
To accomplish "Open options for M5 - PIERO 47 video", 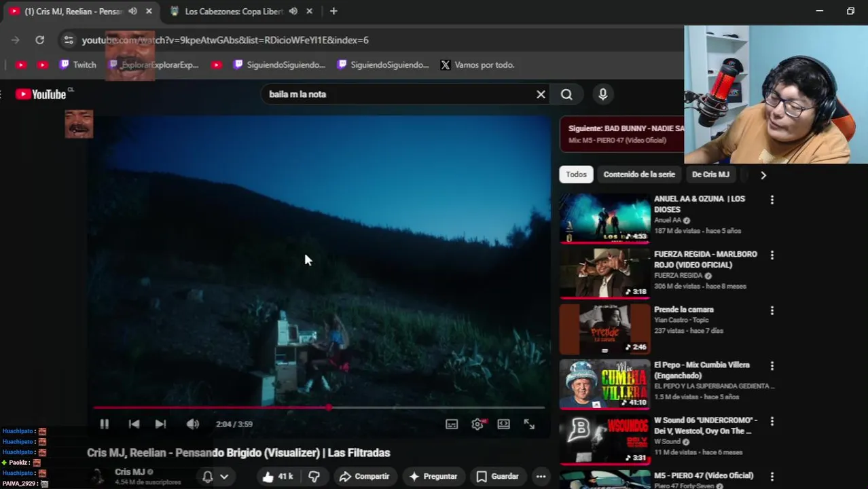I will (772, 476).
